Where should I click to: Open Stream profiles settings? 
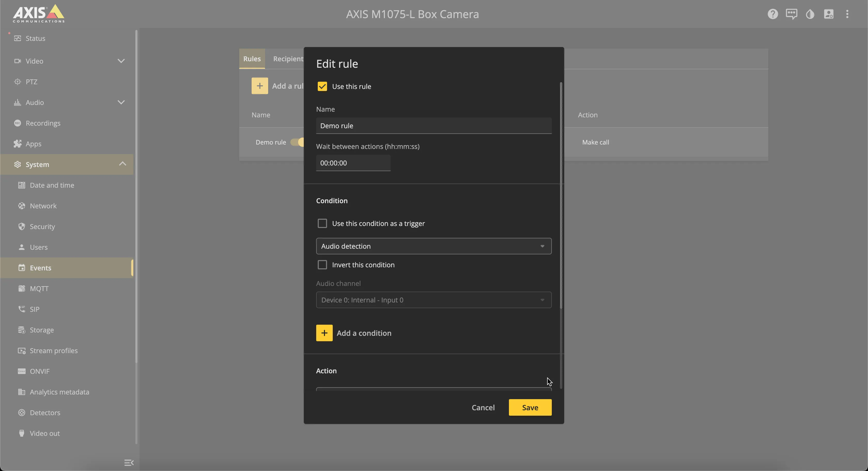pos(67,351)
